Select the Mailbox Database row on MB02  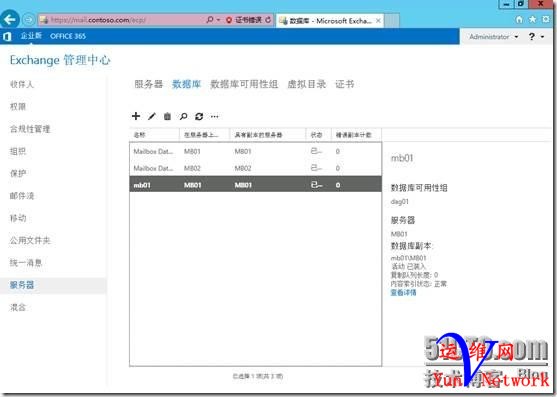pyautogui.click(x=255, y=168)
